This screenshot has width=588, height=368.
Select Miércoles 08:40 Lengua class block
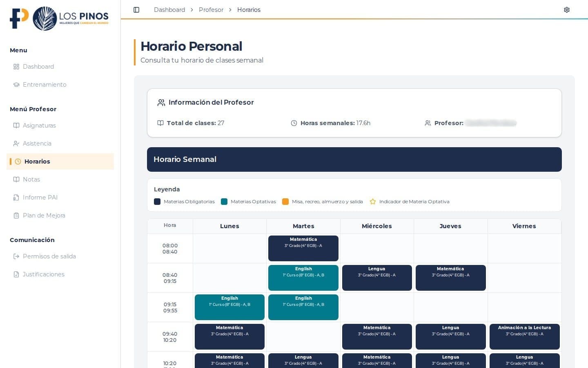(x=377, y=278)
